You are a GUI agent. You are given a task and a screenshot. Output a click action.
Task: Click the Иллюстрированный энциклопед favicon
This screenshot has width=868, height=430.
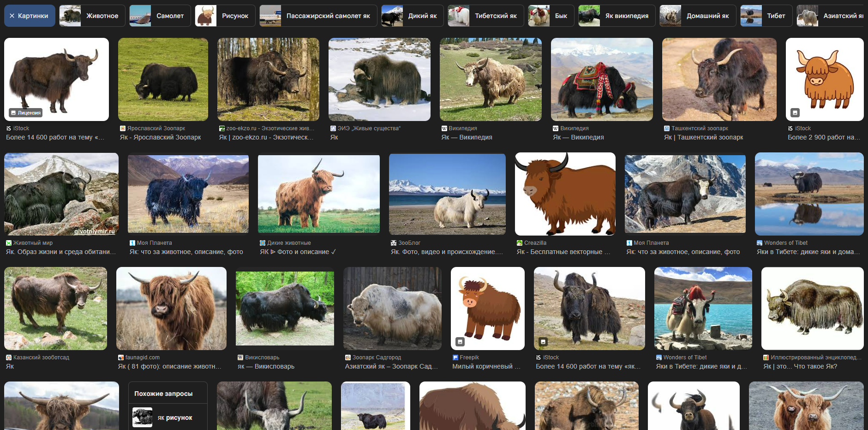point(766,357)
